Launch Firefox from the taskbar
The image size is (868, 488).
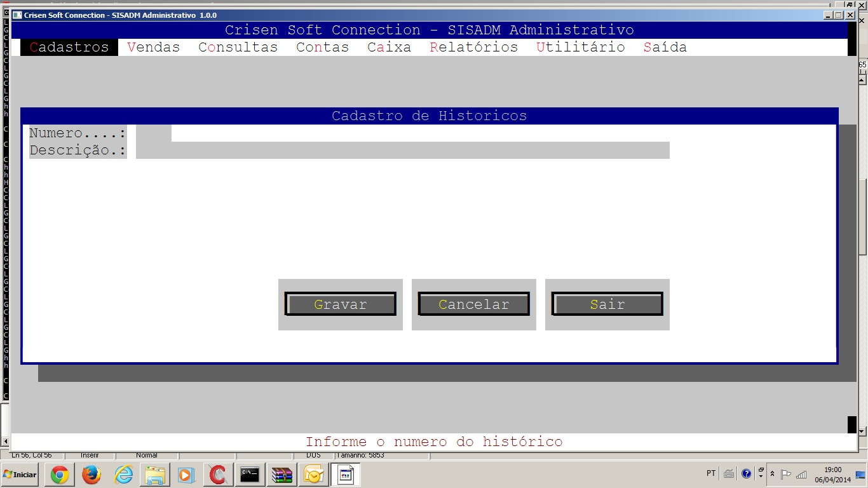pyautogui.click(x=92, y=475)
